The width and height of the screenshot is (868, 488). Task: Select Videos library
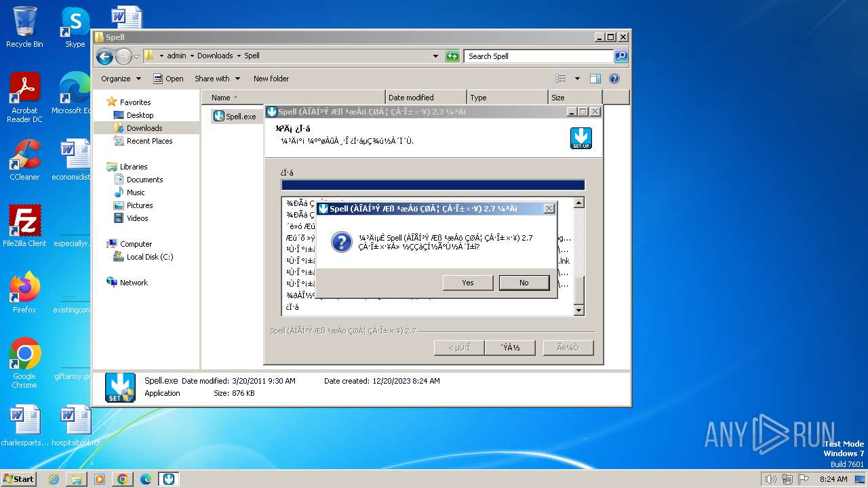(137, 218)
